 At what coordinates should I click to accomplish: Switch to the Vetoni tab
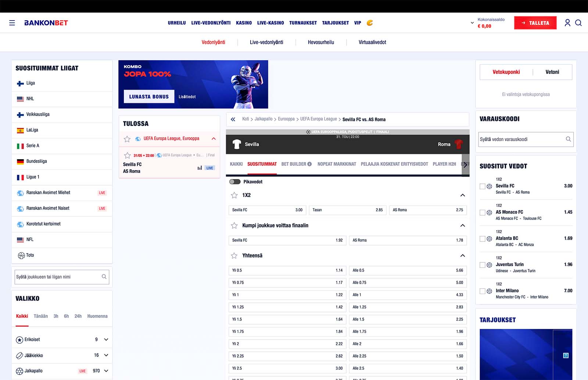552,72
